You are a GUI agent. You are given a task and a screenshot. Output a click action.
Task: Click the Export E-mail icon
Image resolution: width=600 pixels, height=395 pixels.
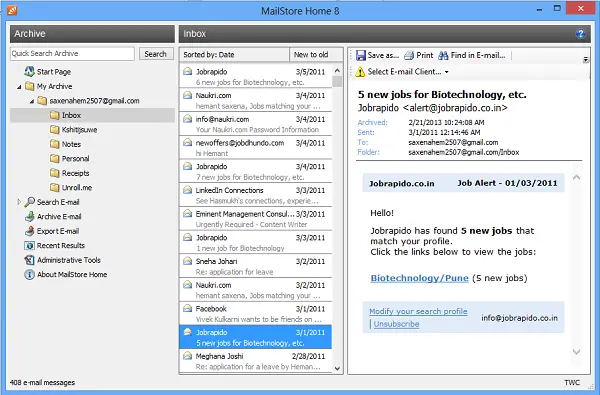pyautogui.click(x=29, y=231)
